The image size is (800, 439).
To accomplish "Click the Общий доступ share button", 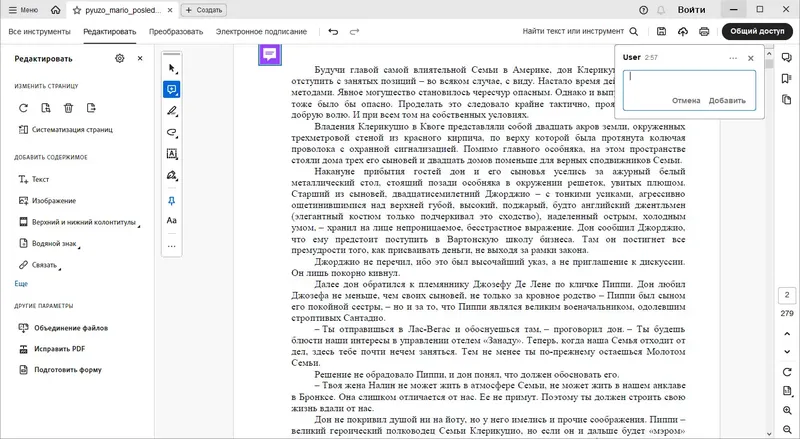I will tap(757, 31).
